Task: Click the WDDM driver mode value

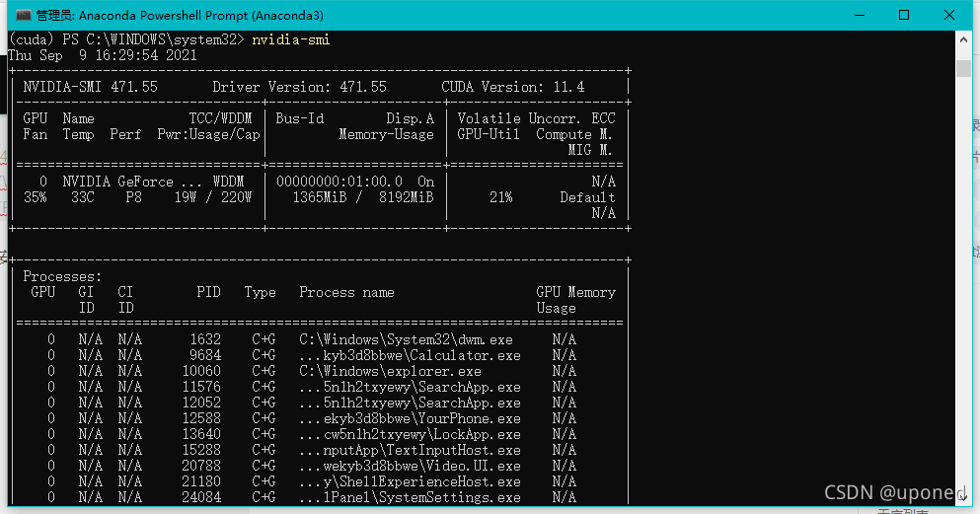Action: [228, 182]
